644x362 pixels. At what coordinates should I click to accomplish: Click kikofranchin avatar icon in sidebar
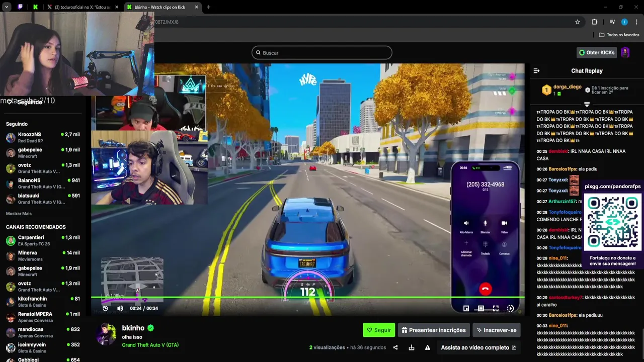pos(11,302)
